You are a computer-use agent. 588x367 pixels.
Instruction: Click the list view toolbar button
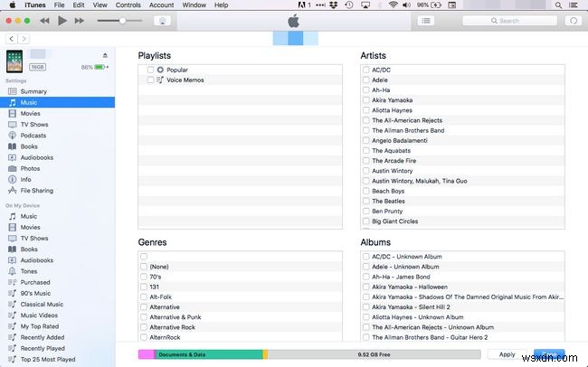coord(426,21)
